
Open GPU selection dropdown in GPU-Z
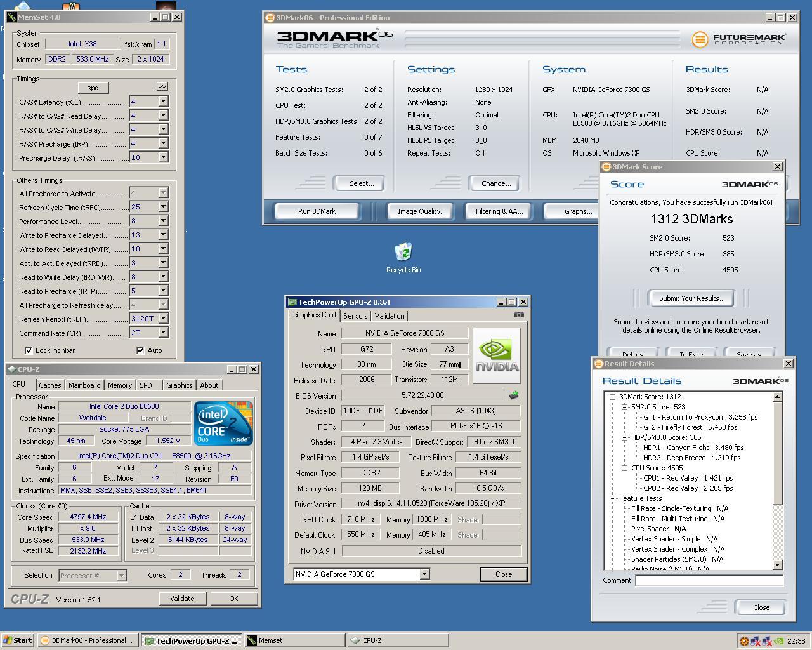pyautogui.click(x=424, y=574)
